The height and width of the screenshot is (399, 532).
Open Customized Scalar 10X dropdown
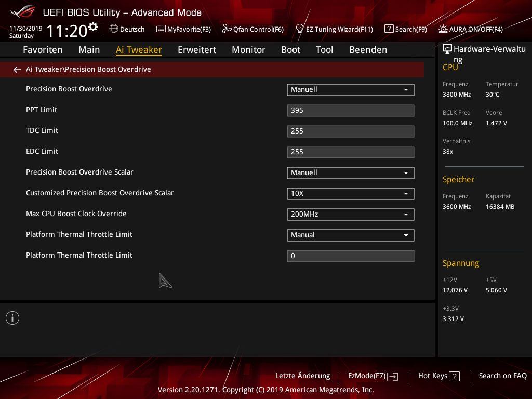351,194
